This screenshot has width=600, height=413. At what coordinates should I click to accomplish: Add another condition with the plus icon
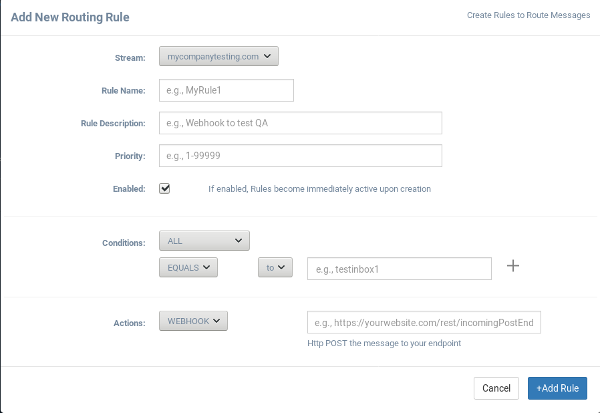coord(514,266)
